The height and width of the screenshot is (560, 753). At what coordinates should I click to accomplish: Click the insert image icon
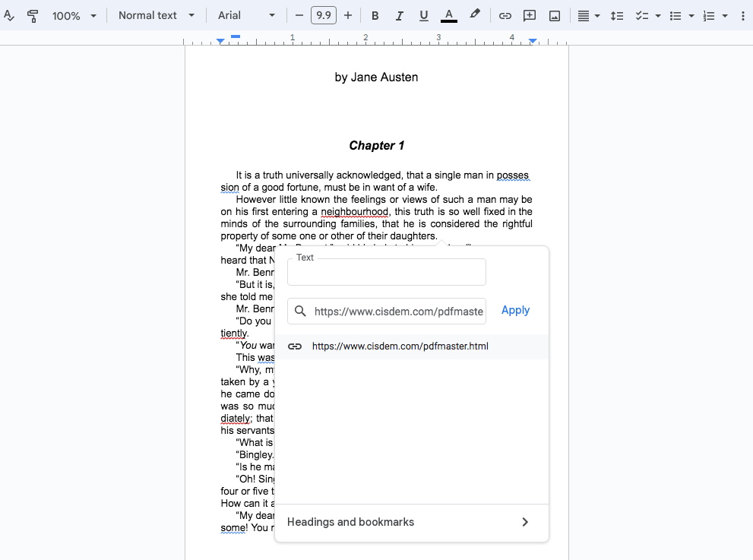click(x=555, y=16)
